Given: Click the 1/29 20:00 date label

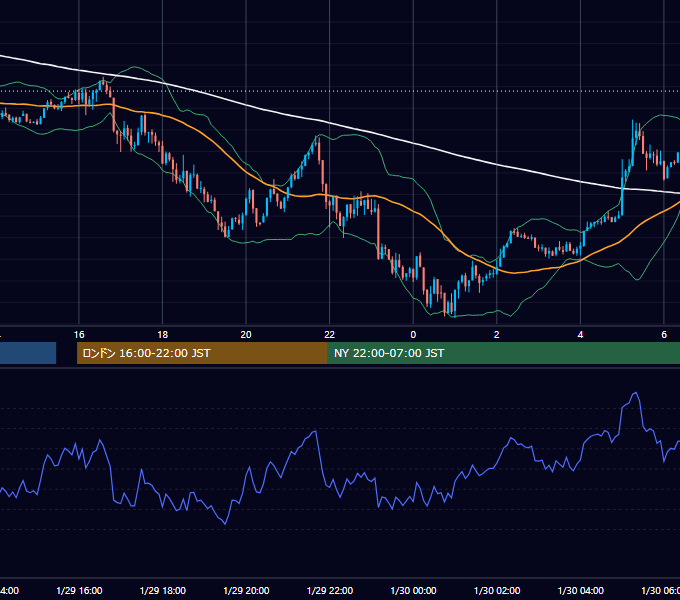Looking at the screenshot, I should pyautogui.click(x=246, y=591).
